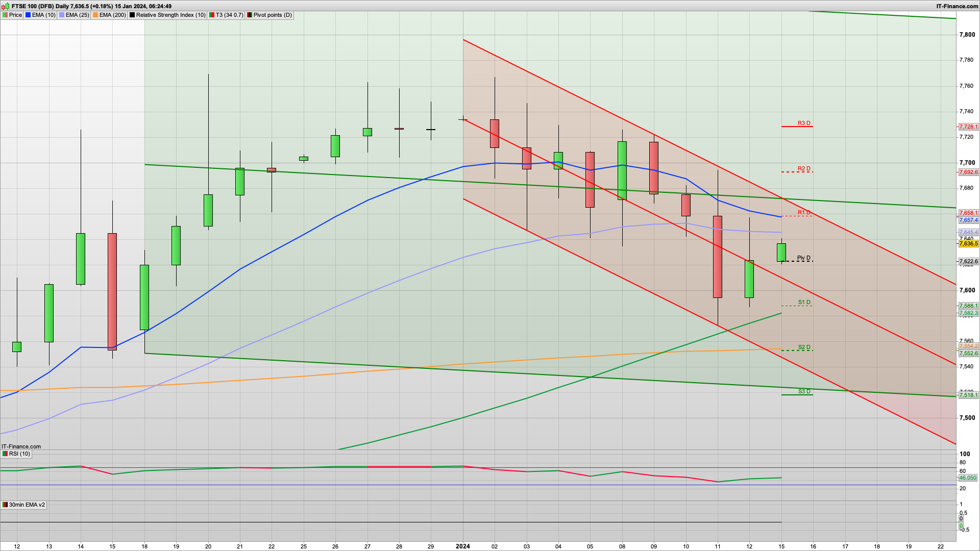Click the blue EMA (10) color swatch
This screenshot has height=551, width=980.
coord(28,15)
